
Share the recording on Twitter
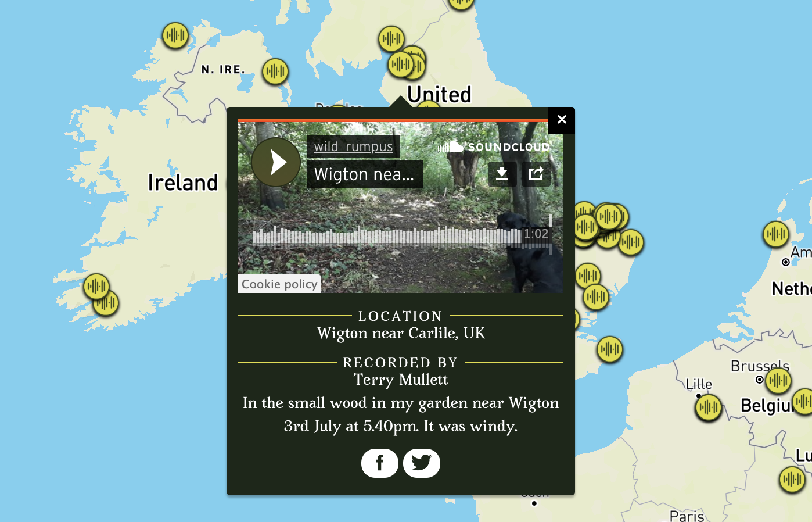pyautogui.click(x=422, y=463)
